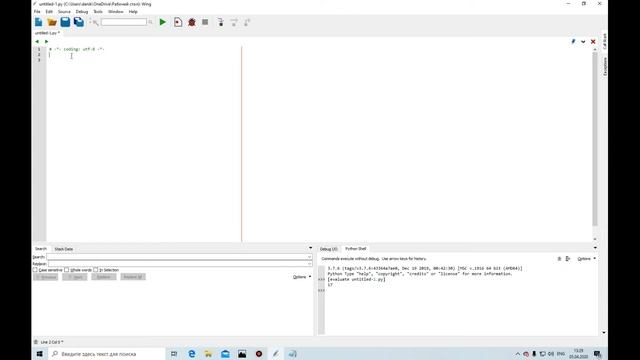640x360 pixels.
Task: Click the Step Out debug icon
Action: point(247,22)
